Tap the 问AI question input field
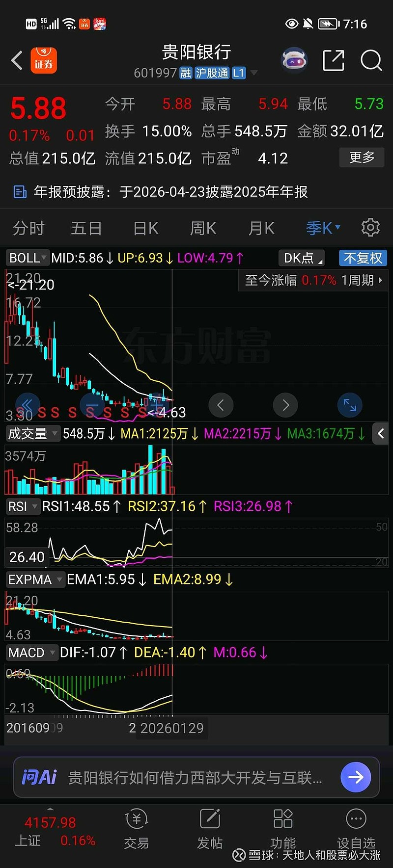Screen dimensions: 393x868 coord(196,778)
